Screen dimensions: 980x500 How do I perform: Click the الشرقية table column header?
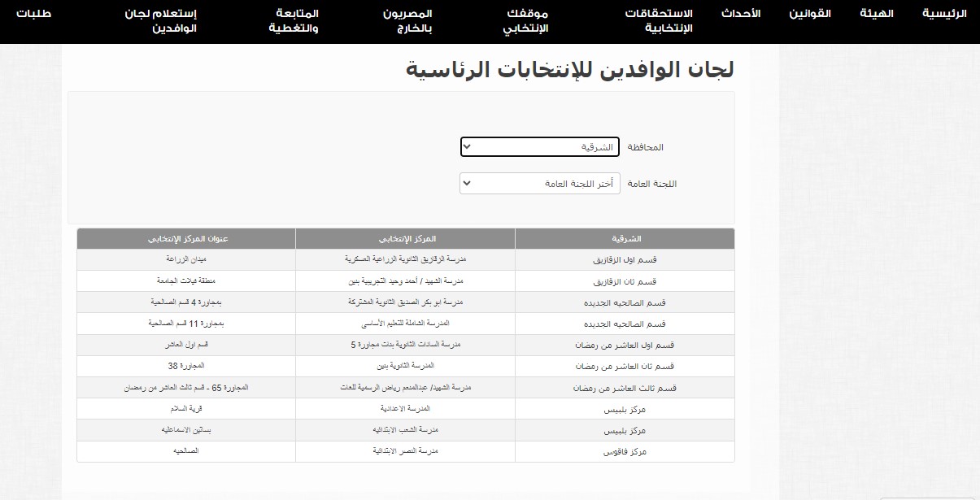(x=625, y=239)
